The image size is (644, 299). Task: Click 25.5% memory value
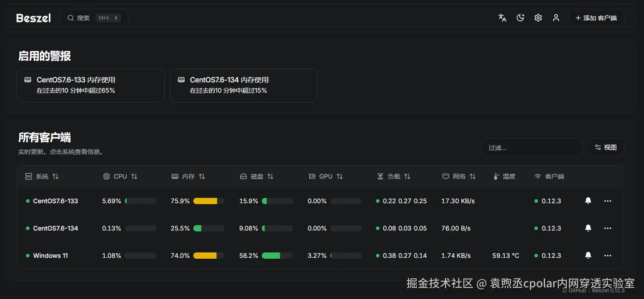[x=180, y=228]
